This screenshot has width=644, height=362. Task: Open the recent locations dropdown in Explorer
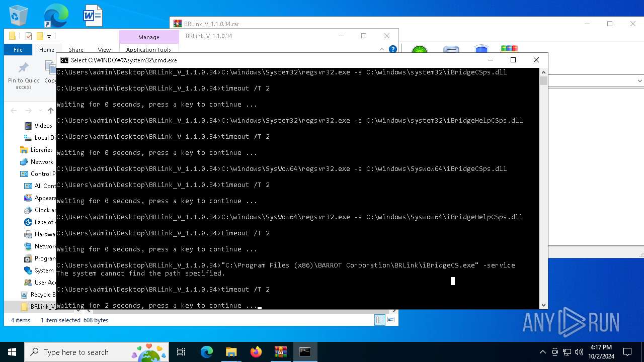point(40,111)
